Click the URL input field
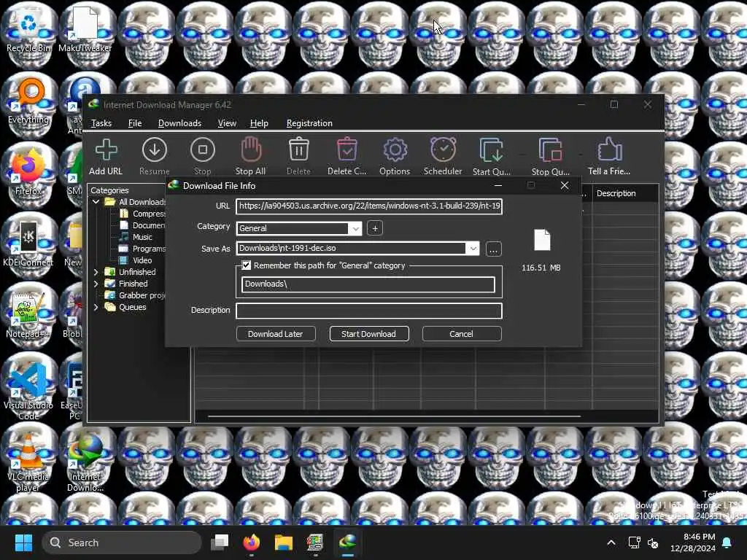Image resolution: width=747 pixels, height=560 pixels. click(368, 206)
